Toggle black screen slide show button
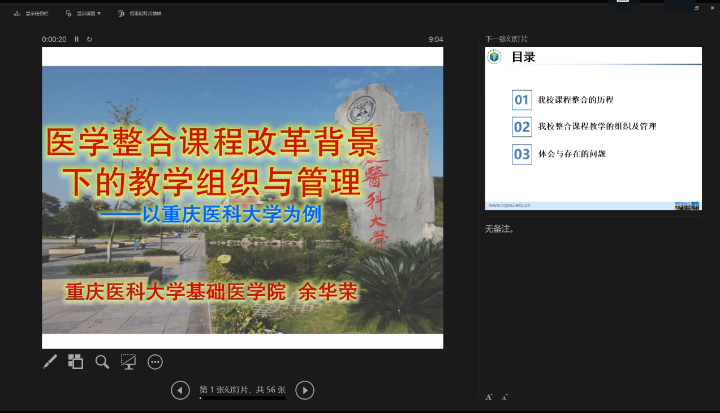The image size is (720, 413). click(x=129, y=362)
